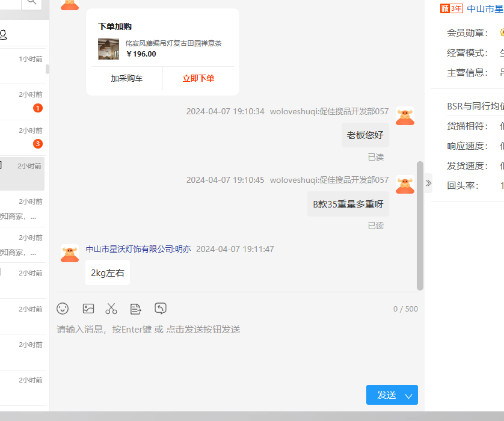Click the chat message area scrollbar
This screenshot has height=421, width=504.
pyautogui.click(x=420, y=225)
